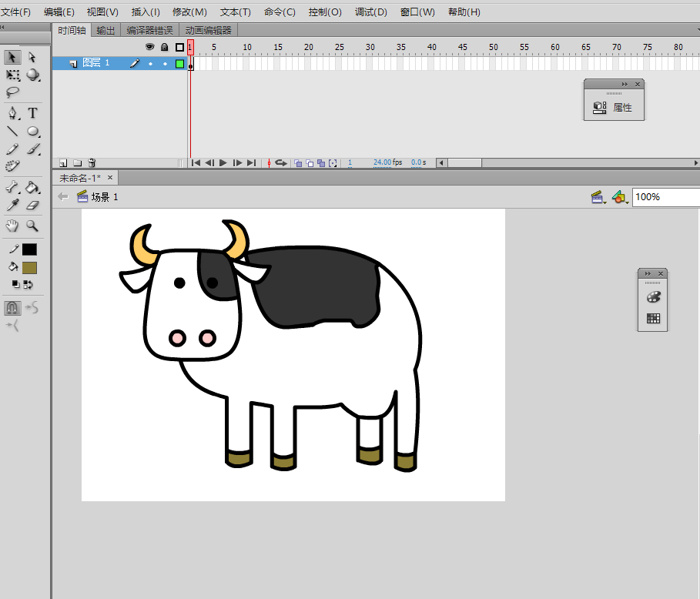
Task: Select the Eyedropper tool
Action: coord(12,206)
